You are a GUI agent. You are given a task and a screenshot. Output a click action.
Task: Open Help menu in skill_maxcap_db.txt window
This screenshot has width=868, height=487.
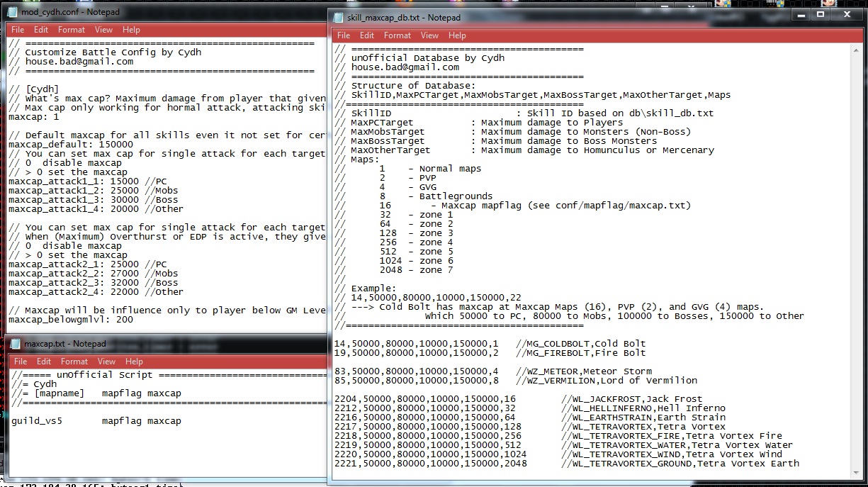click(457, 35)
